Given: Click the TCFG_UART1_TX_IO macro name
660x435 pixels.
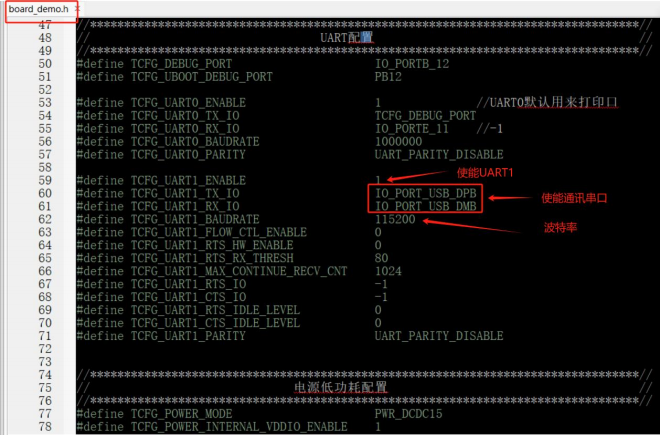Looking at the screenshot, I should [185, 194].
